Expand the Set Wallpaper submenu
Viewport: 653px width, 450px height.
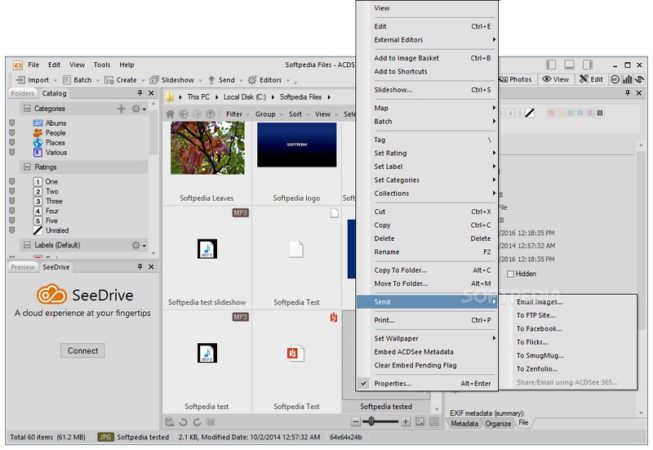pos(427,338)
